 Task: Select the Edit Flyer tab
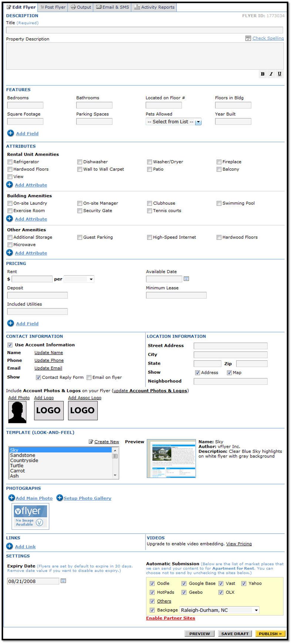(x=21, y=7)
